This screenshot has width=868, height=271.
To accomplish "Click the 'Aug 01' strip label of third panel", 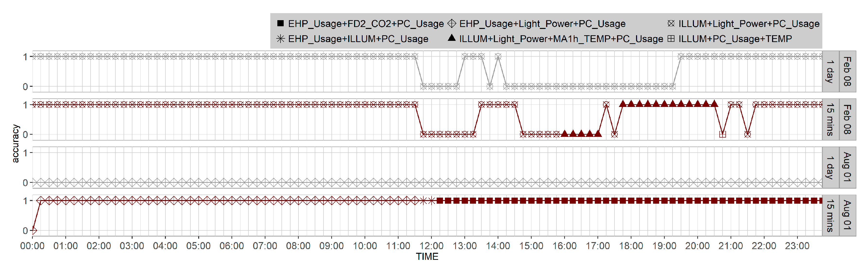I will click(847, 167).
